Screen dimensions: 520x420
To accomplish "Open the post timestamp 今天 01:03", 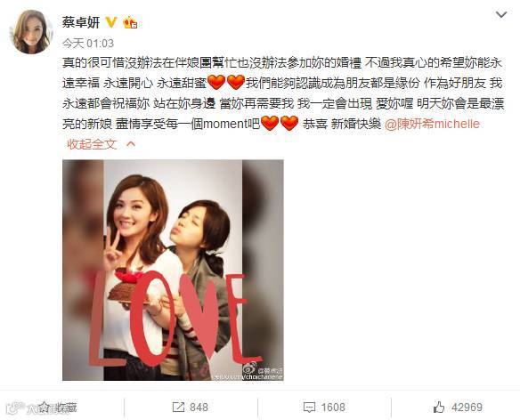I will pyautogui.click(x=88, y=44).
